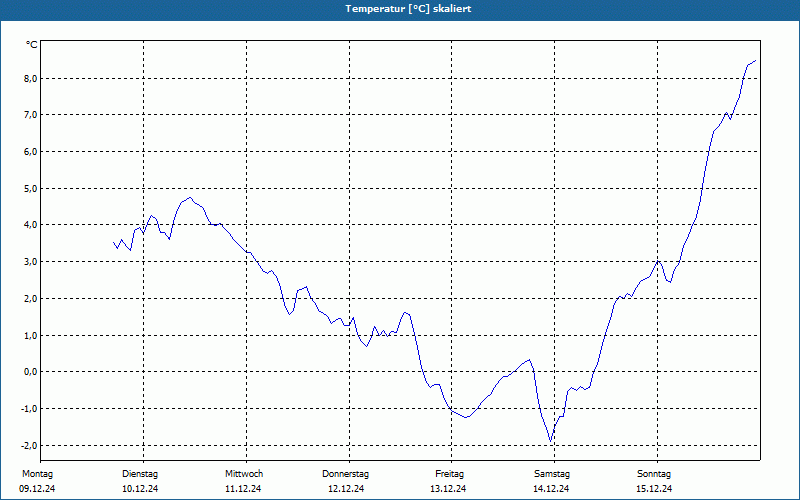Click the °C unit label on y-axis
This screenshot has height=500, width=800.
pyautogui.click(x=32, y=45)
